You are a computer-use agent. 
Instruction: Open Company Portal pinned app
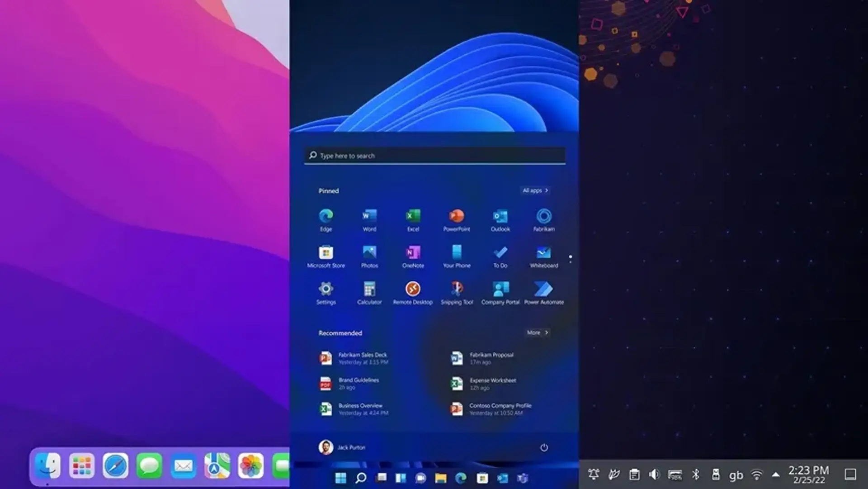point(500,293)
